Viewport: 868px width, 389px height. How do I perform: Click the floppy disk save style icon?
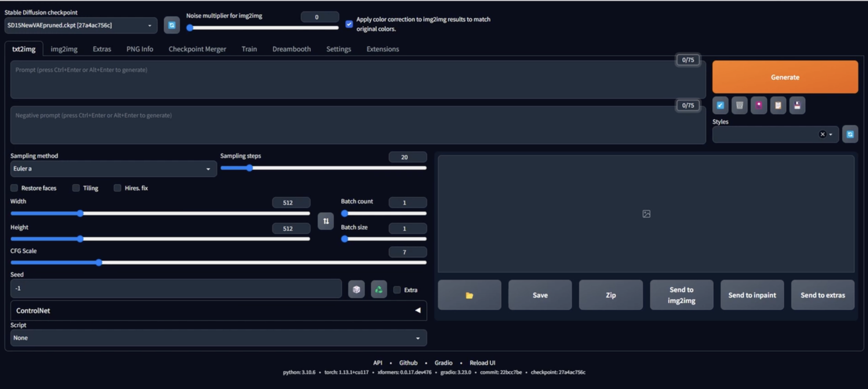[x=797, y=105]
